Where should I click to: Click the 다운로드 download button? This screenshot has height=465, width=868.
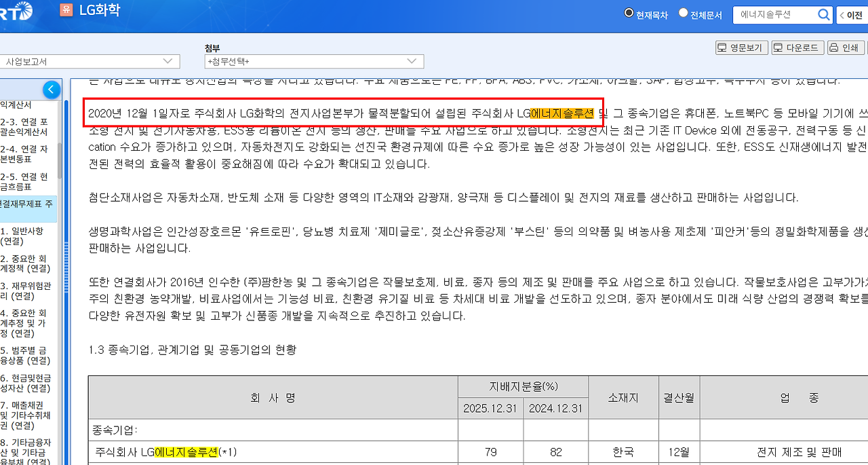[x=797, y=48]
